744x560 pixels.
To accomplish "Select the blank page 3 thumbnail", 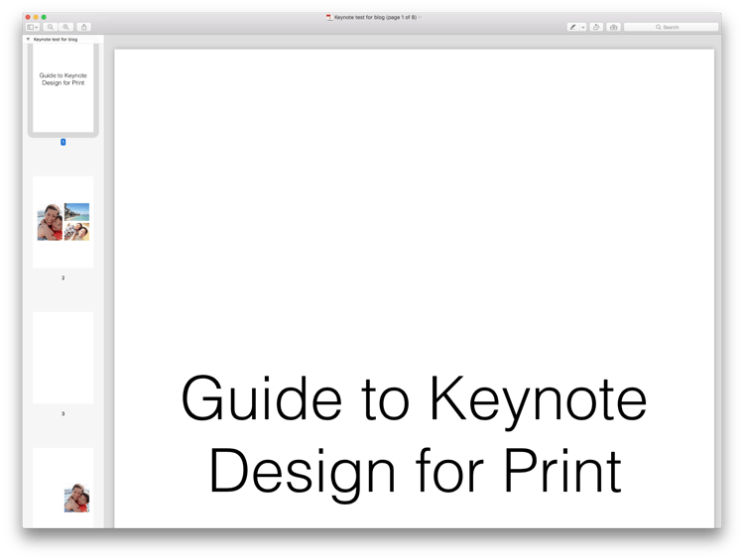I will pyautogui.click(x=63, y=358).
